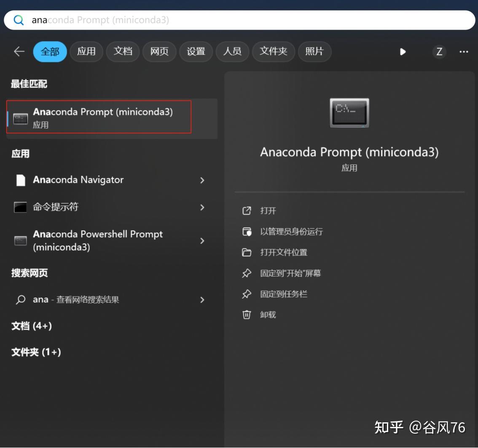This screenshot has height=448, width=478.
Task: Click the shield icon for 以管理员身份运行
Action: click(247, 232)
